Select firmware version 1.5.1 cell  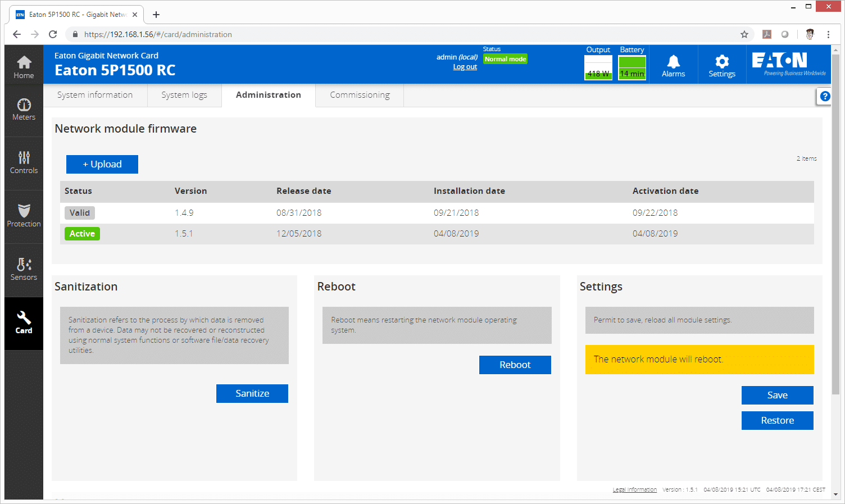[184, 234]
